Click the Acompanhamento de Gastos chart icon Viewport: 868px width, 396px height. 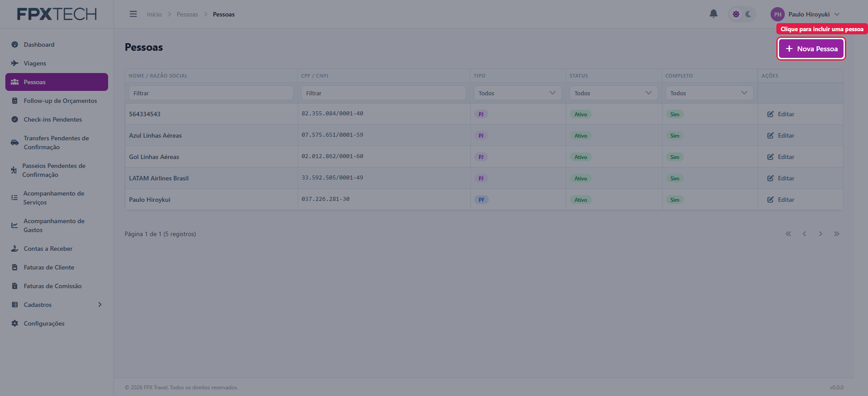point(15,225)
